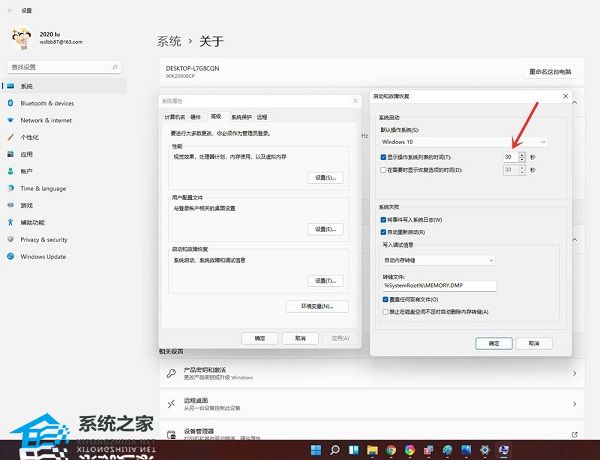Image resolution: width=600 pixels, height=460 pixels.
Task: Click the external link icon beside 设备管理器
Action: (574, 435)
